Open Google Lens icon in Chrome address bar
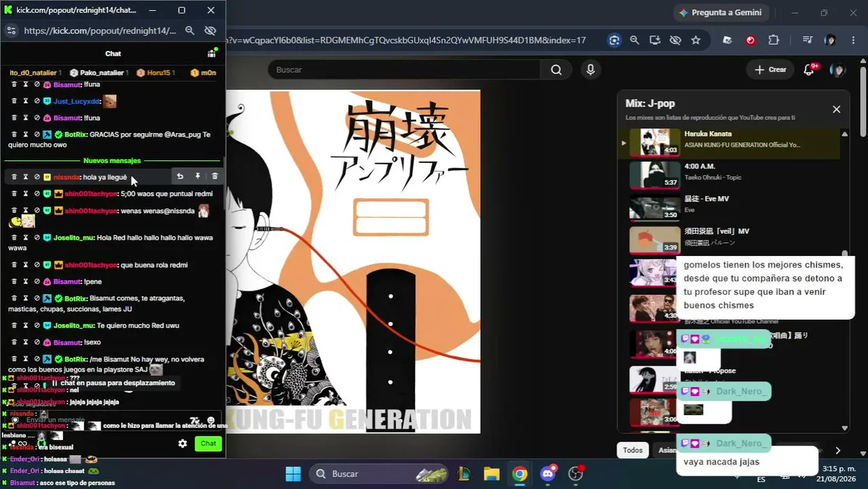 point(615,40)
